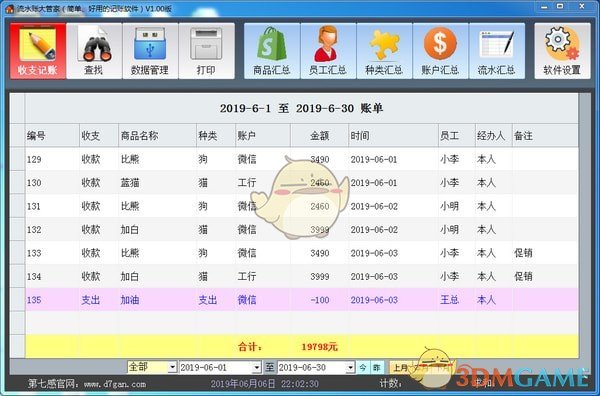This screenshot has height=396, width=600.
Task: Click amount 3490 in row 133
Action: coord(320,253)
